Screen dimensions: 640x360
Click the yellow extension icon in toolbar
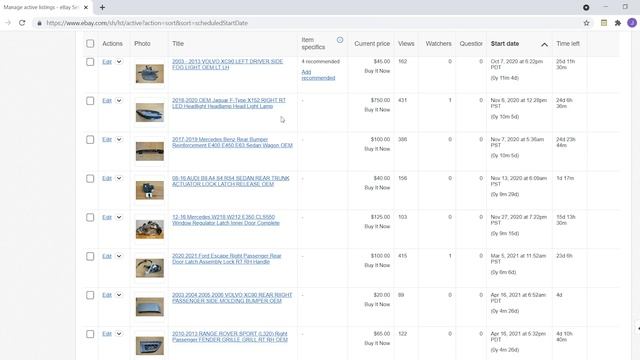coord(604,23)
